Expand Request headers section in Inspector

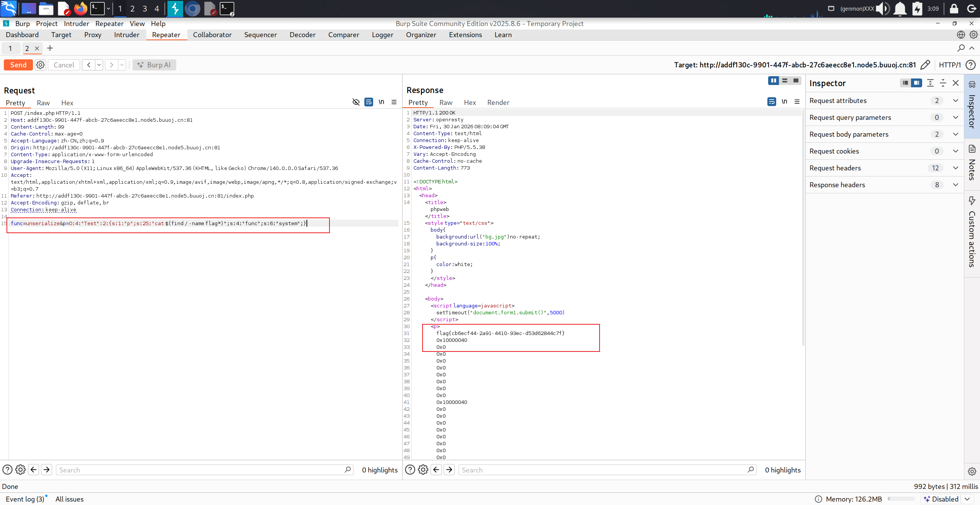[x=955, y=168]
